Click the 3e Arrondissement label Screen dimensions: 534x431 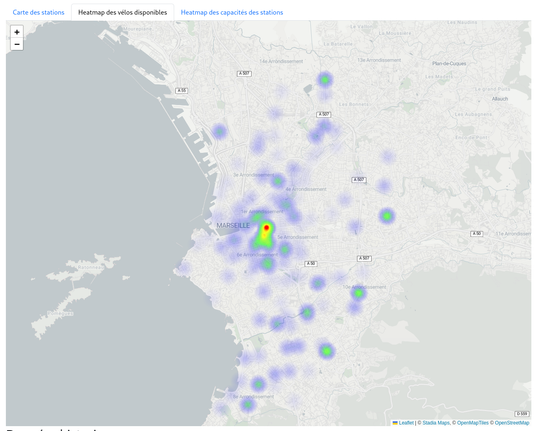pos(253,175)
